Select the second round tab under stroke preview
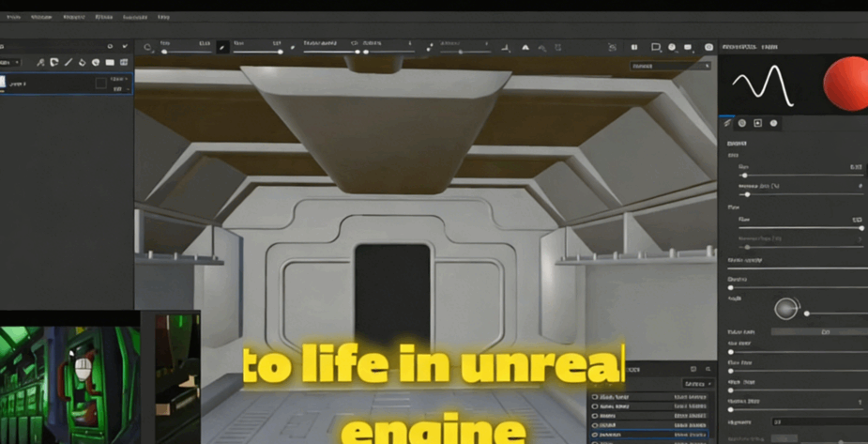Image resolution: width=868 pixels, height=444 pixels. (x=741, y=123)
